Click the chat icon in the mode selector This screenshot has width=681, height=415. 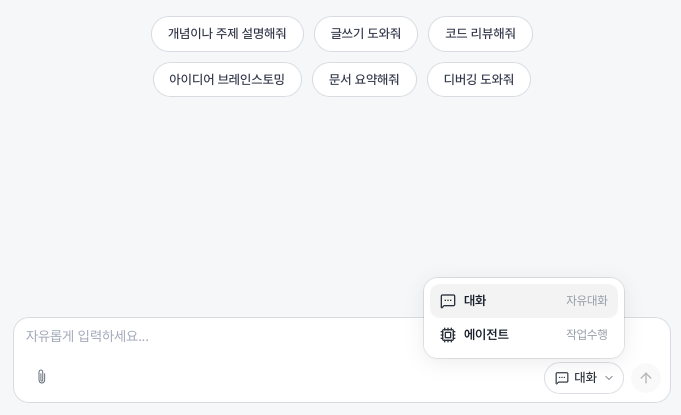(x=562, y=378)
